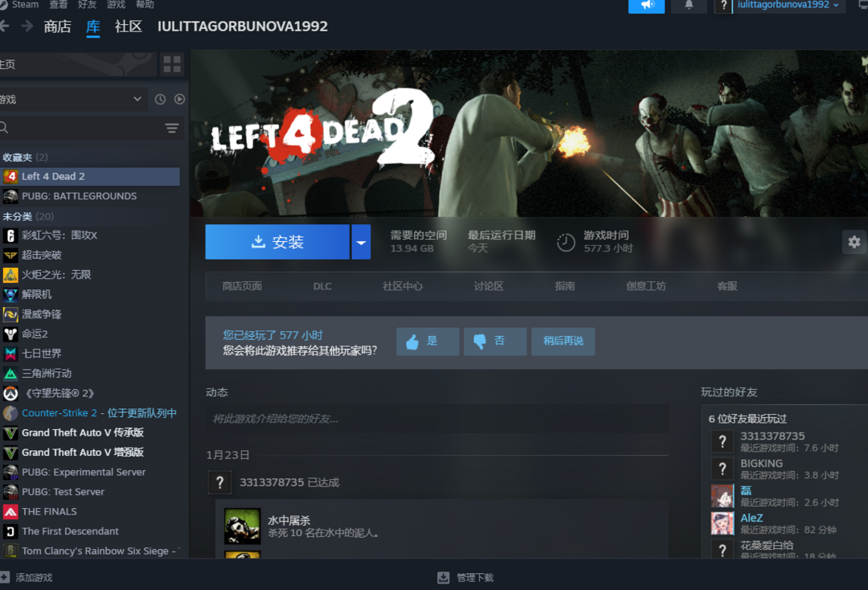The width and height of the screenshot is (868, 590).
Task: Open friend AleZ's profile
Action: coord(751,518)
